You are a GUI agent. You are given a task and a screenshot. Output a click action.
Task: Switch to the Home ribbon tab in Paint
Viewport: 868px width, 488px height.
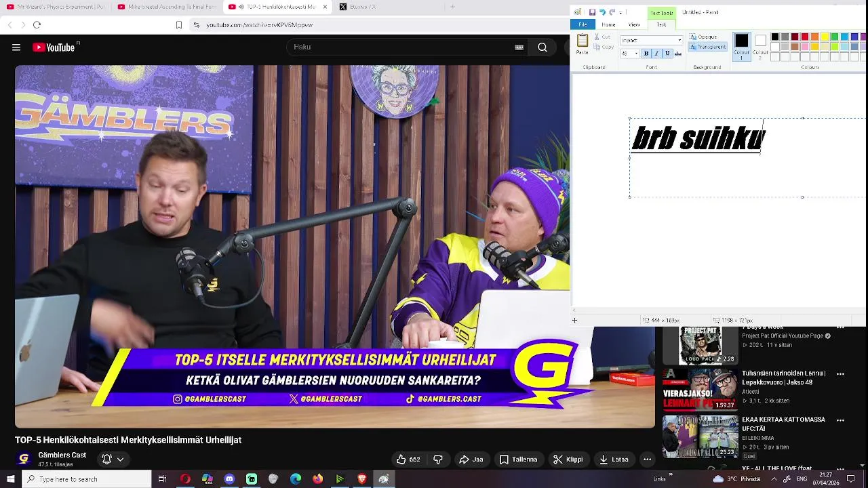(x=608, y=24)
